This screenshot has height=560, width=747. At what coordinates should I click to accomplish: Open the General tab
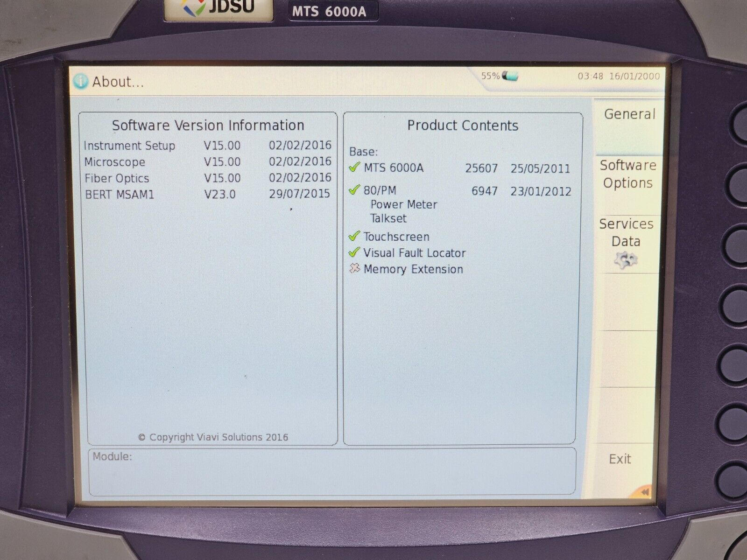(629, 115)
